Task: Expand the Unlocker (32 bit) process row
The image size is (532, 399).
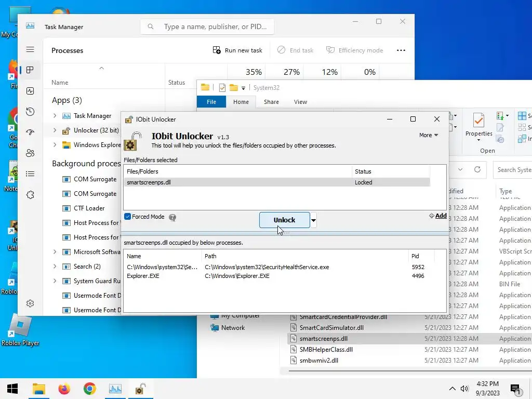Action: 55,130
